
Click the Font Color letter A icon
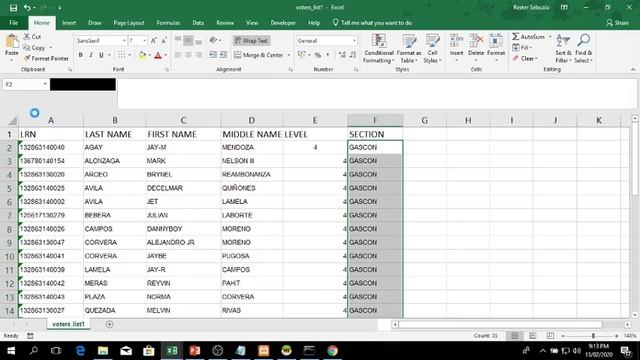point(158,55)
